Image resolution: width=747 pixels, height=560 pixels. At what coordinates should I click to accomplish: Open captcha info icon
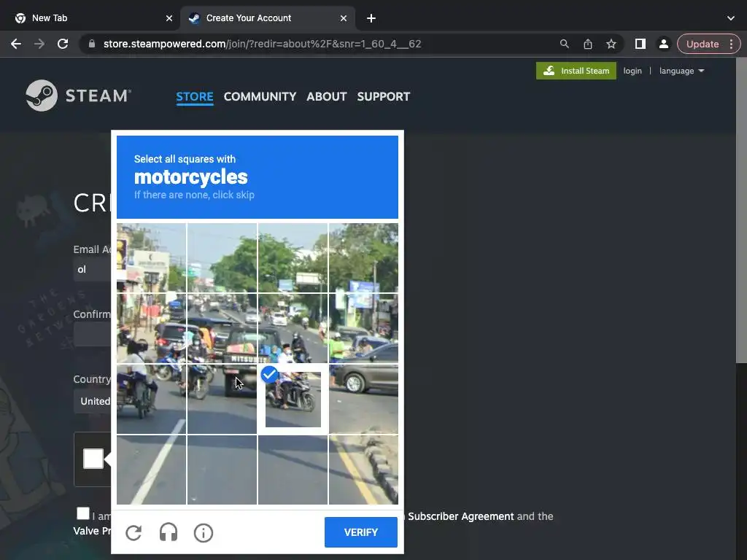click(x=204, y=532)
